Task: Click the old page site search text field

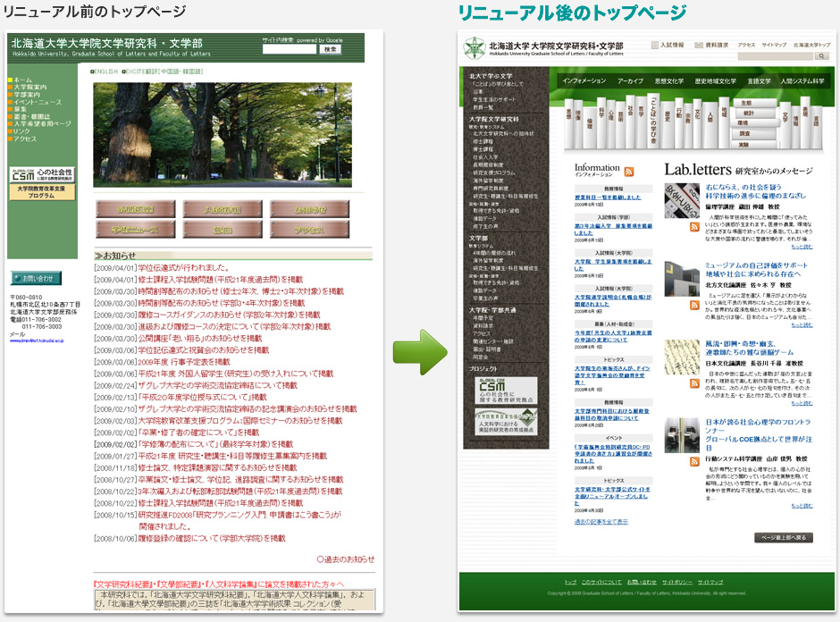Action: click(290, 50)
